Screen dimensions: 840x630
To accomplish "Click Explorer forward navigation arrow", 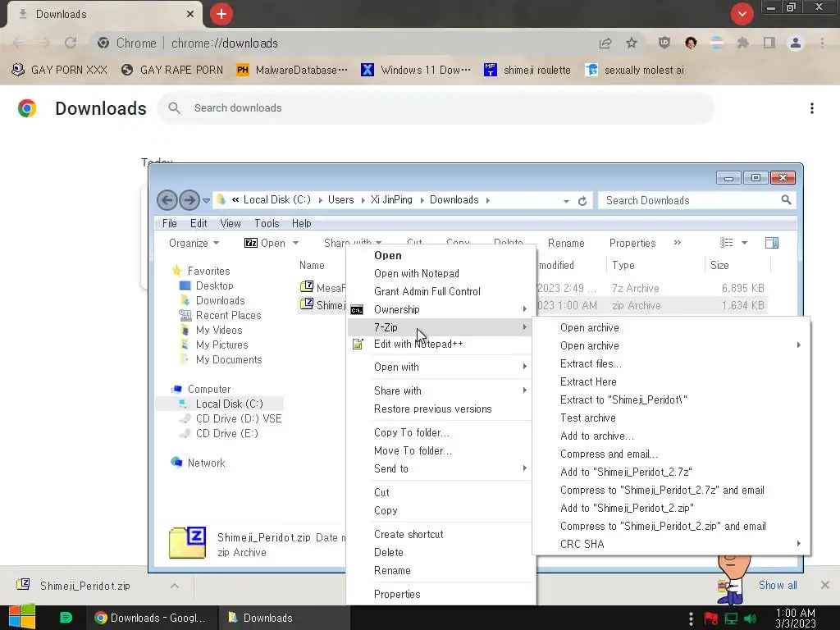I will click(189, 200).
